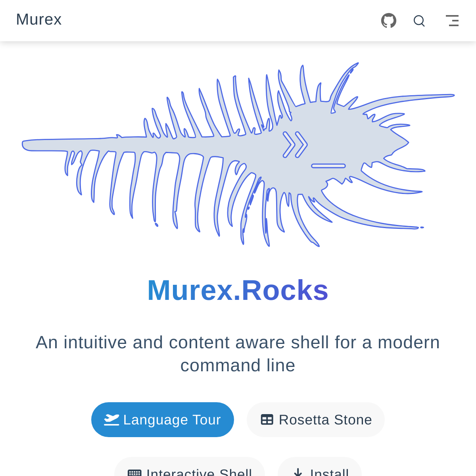This screenshot has width=476, height=476.
Task: Open the Rosetta Stone page
Action: [316, 420]
